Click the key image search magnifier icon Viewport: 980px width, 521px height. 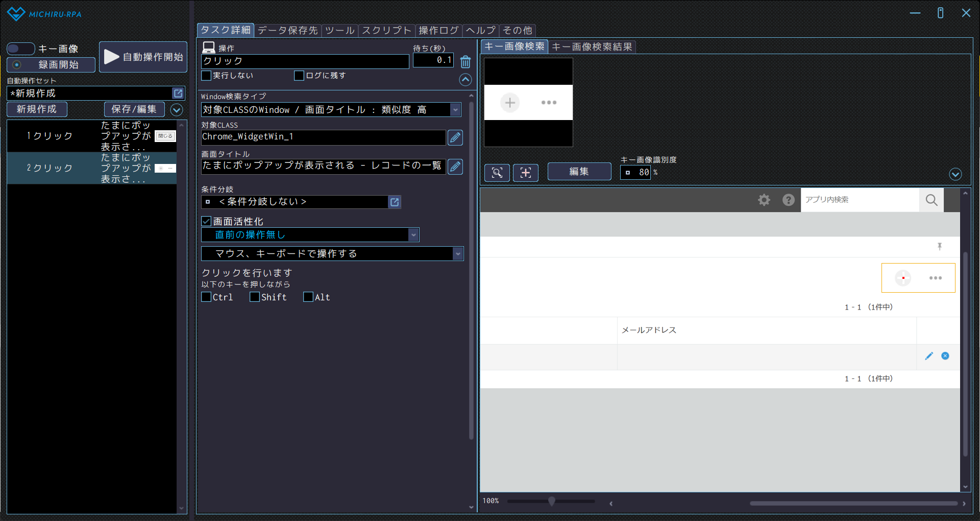tap(497, 173)
